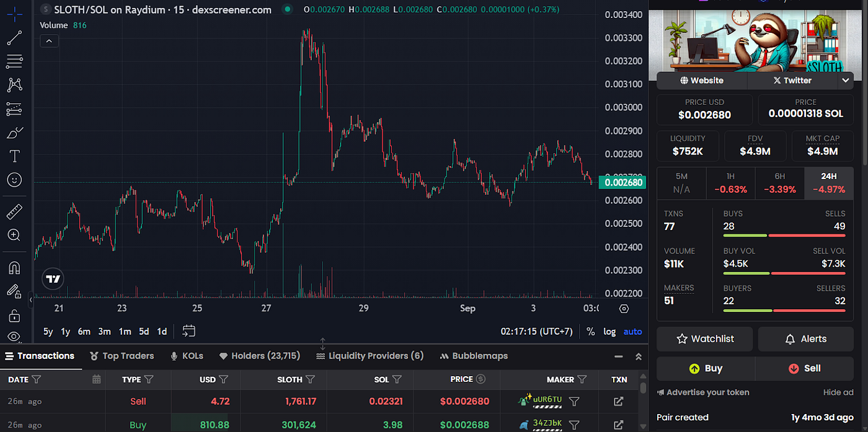This screenshot has height=432, width=868.
Task: Toggle log scale mode
Action: (x=609, y=332)
